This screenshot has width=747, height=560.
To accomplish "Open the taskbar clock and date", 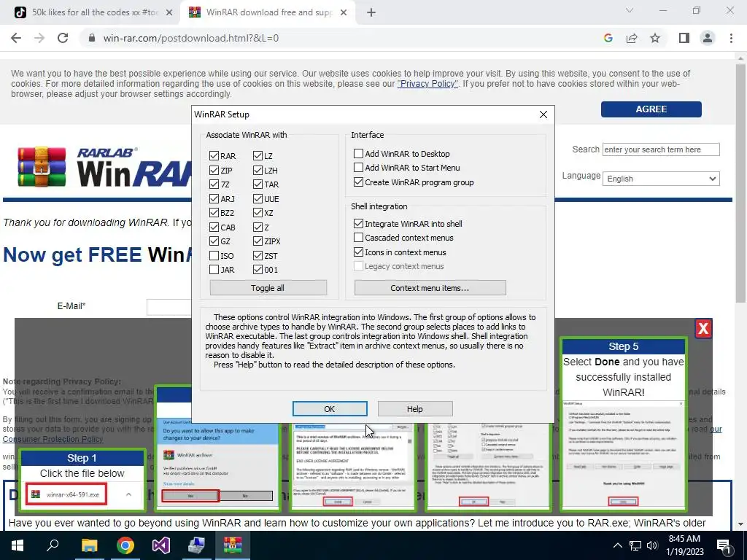I will pyautogui.click(x=684, y=545).
